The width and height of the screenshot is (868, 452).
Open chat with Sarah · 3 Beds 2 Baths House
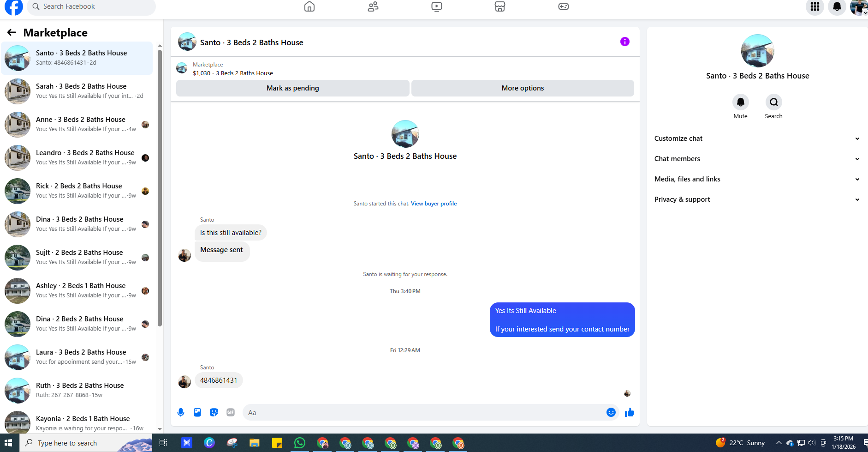click(x=77, y=91)
